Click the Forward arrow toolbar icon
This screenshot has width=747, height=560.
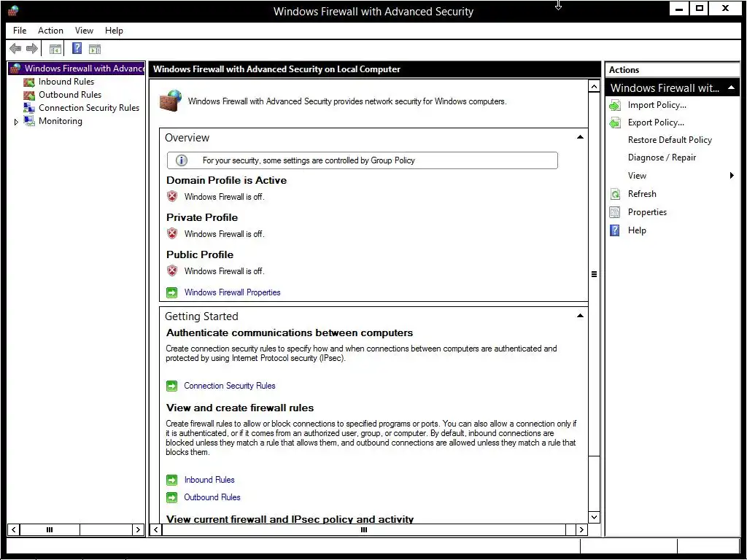(32, 49)
